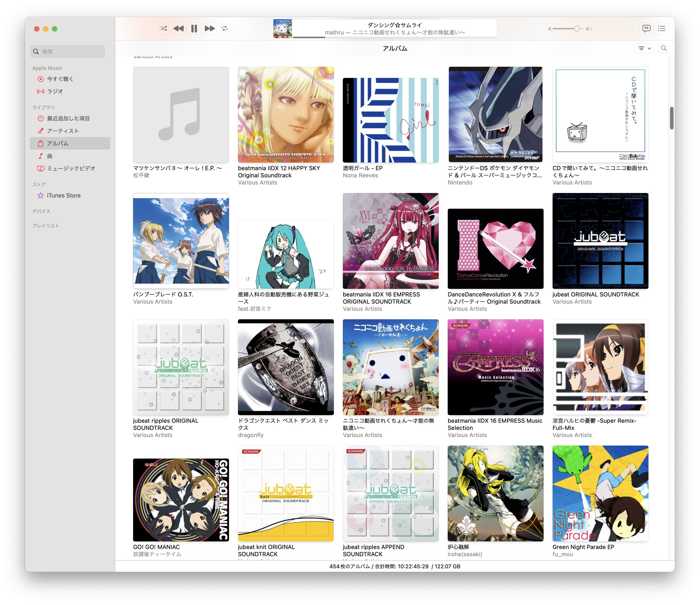Viewport: 700px width, 605px height.
Task: Open 透明ガール - EP album cover
Action: 390,120
